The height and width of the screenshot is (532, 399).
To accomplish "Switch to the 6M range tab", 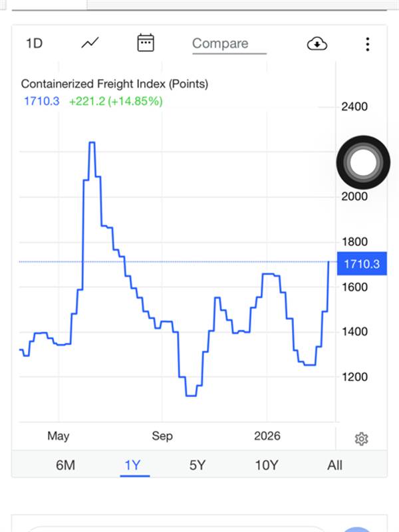I will pyautogui.click(x=65, y=465).
